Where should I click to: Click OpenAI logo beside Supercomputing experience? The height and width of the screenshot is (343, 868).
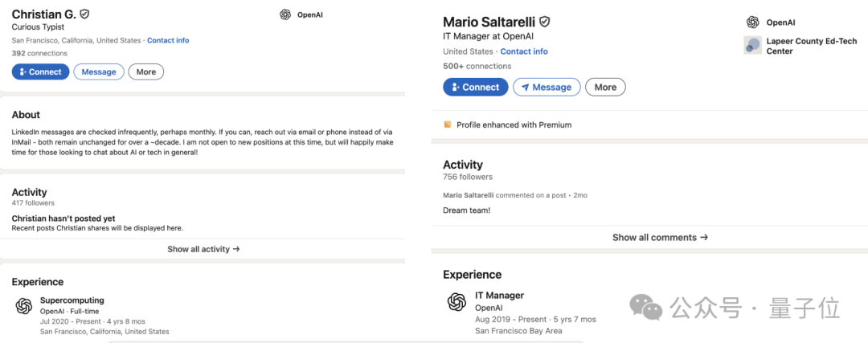click(24, 305)
